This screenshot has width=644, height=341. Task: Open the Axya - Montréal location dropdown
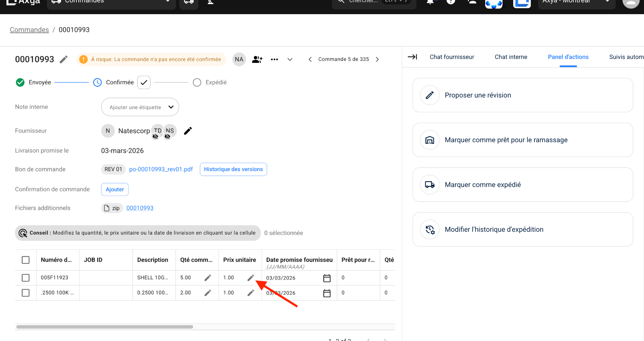click(576, 3)
